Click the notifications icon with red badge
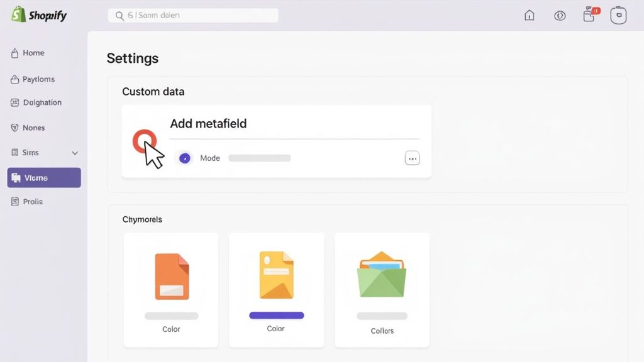 [589, 14]
